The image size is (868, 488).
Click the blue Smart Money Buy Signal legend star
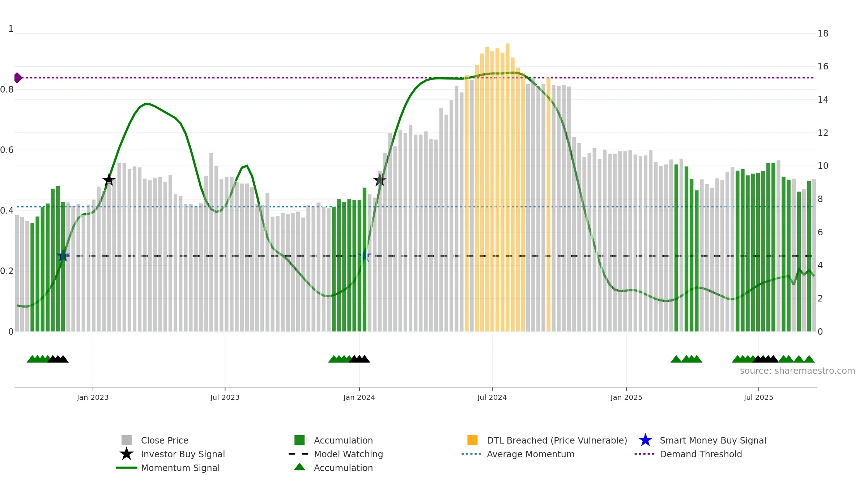(x=645, y=440)
